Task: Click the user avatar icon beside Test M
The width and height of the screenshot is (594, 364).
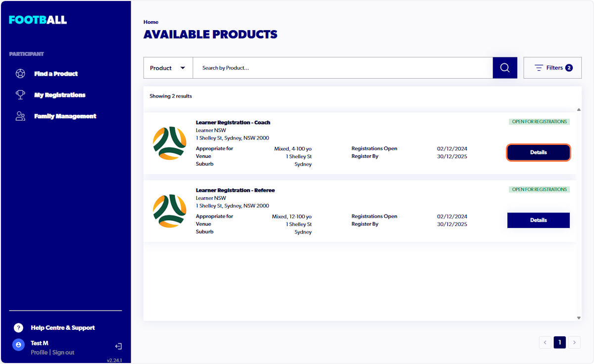Action: [x=18, y=345]
